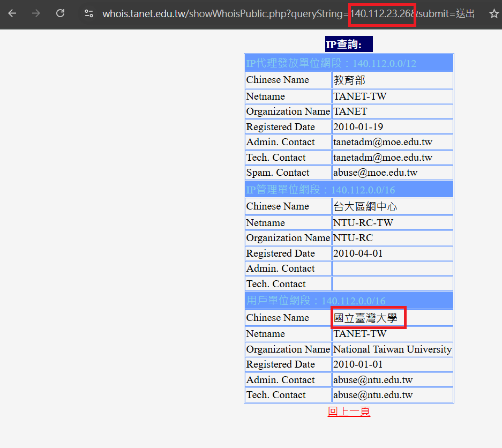Click the browser forward arrow
This screenshot has height=448, width=502.
coord(36,13)
